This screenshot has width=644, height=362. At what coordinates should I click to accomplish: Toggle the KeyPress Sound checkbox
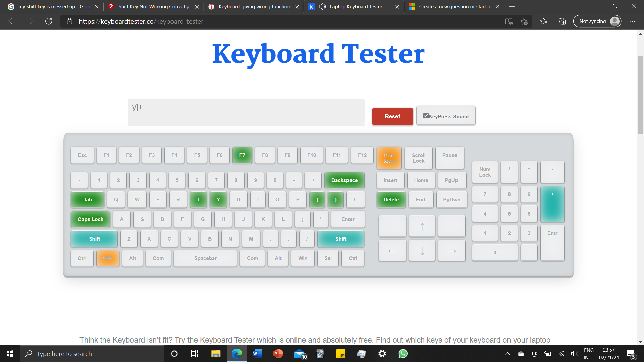coord(426,116)
